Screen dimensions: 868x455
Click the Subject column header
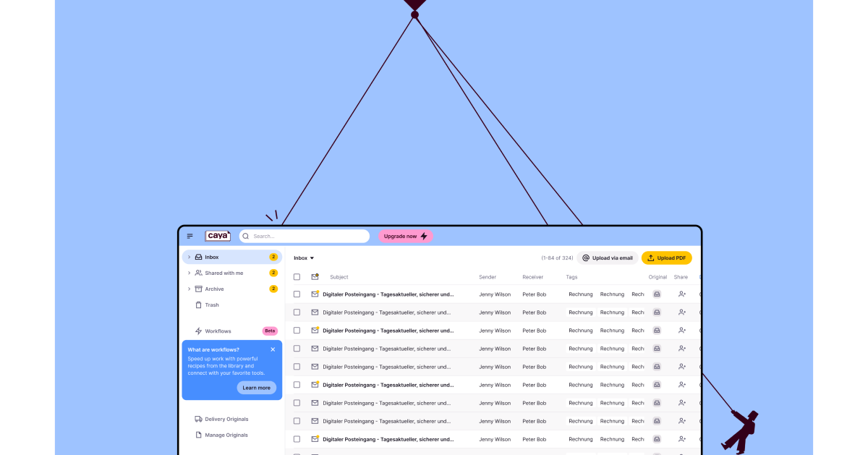[339, 277]
